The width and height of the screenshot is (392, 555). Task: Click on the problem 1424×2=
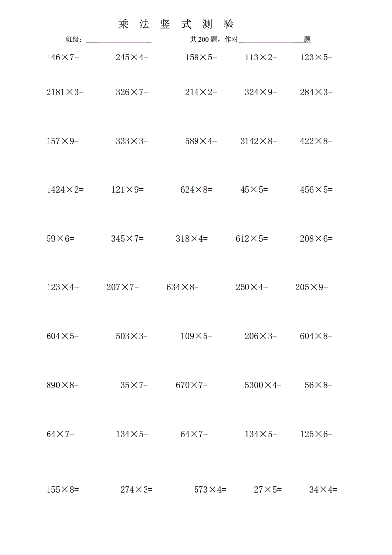click(x=65, y=190)
